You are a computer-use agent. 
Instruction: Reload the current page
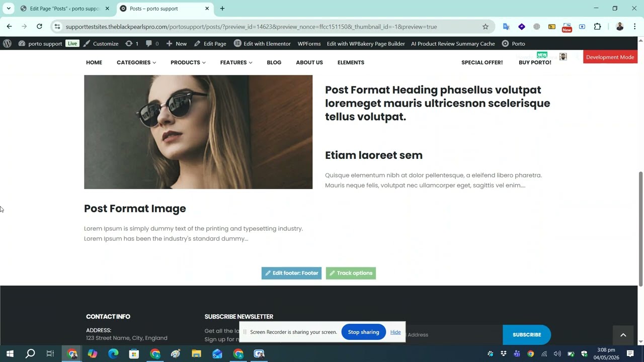(39, 27)
